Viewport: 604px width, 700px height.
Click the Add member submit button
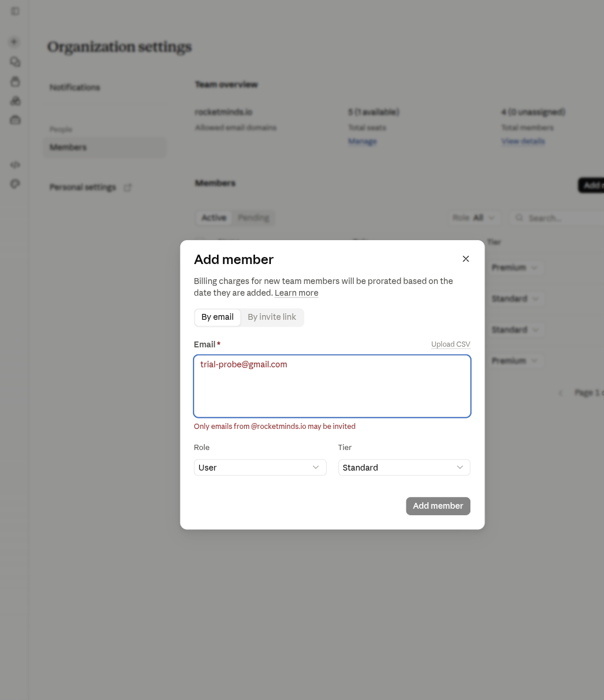coord(438,506)
